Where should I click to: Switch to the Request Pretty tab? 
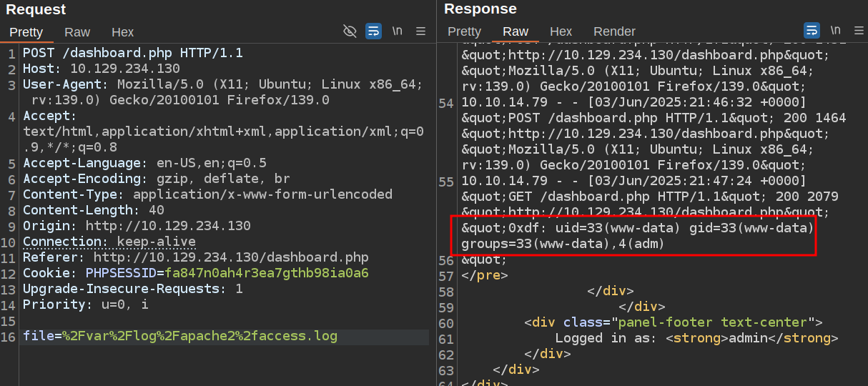26,32
